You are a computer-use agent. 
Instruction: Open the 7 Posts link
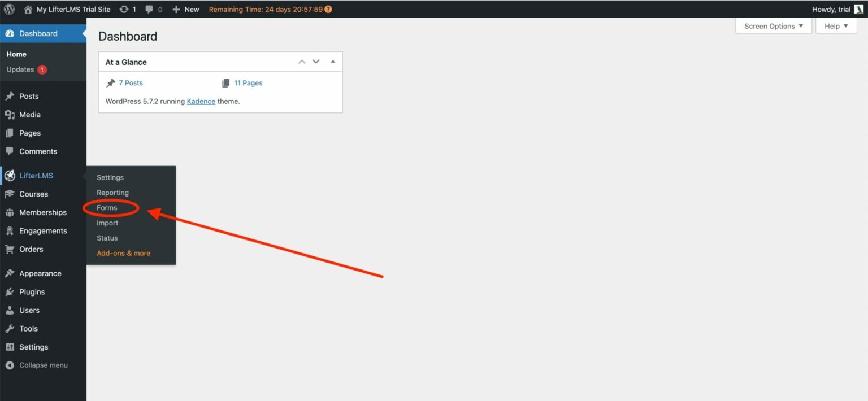[x=131, y=82]
